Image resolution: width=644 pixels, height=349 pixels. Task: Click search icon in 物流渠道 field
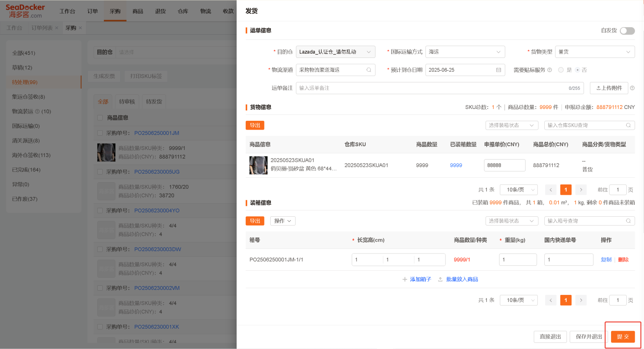point(369,70)
